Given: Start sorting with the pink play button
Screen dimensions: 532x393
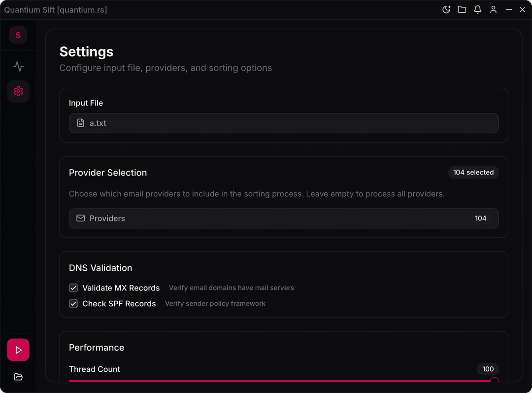Looking at the screenshot, I should 18,350.
